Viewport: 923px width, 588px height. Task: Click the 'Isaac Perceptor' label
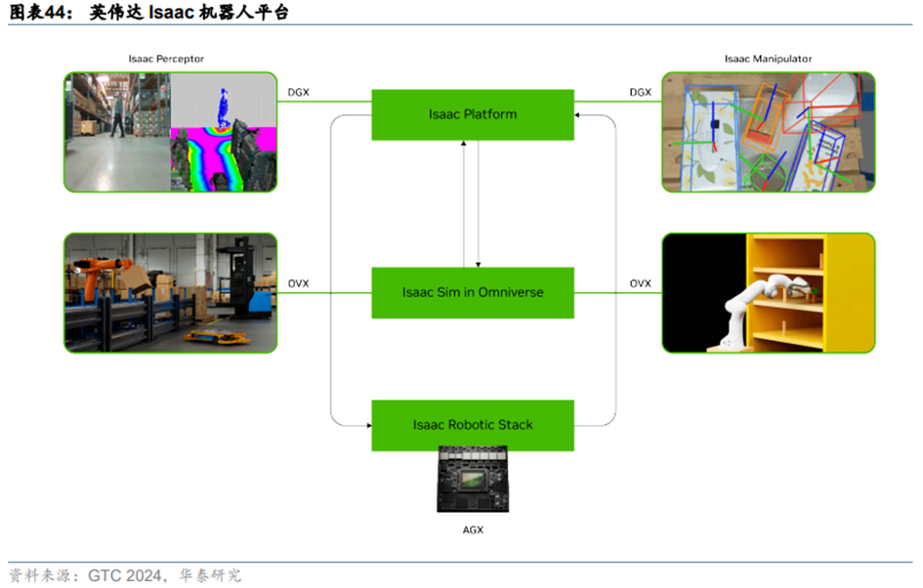pyautogui.click(x=166, y=59)
